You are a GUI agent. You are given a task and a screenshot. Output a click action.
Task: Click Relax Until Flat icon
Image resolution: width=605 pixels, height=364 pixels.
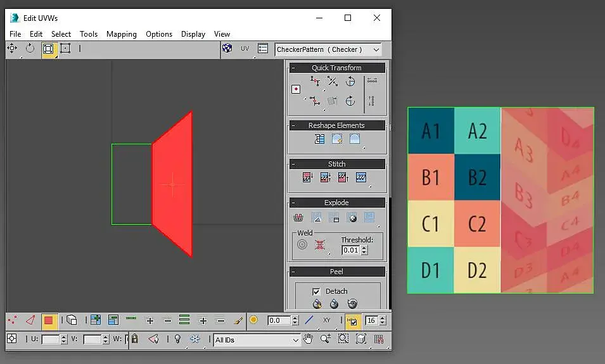[x=337, y=139]
